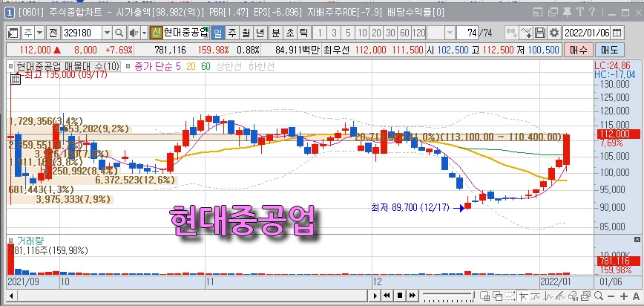Click the 전 button
This screenshot has width=644, height=306.
point(53,33)
